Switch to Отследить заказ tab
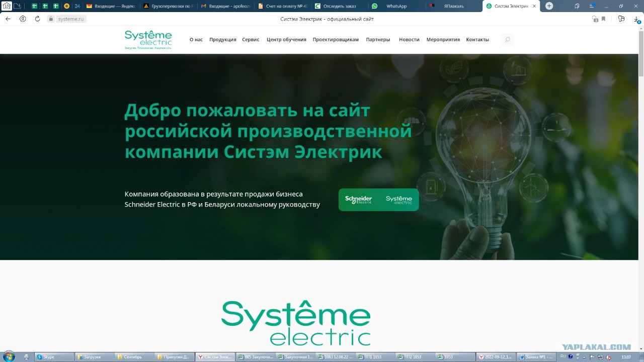644x362 pixels. tap(340, 6)
